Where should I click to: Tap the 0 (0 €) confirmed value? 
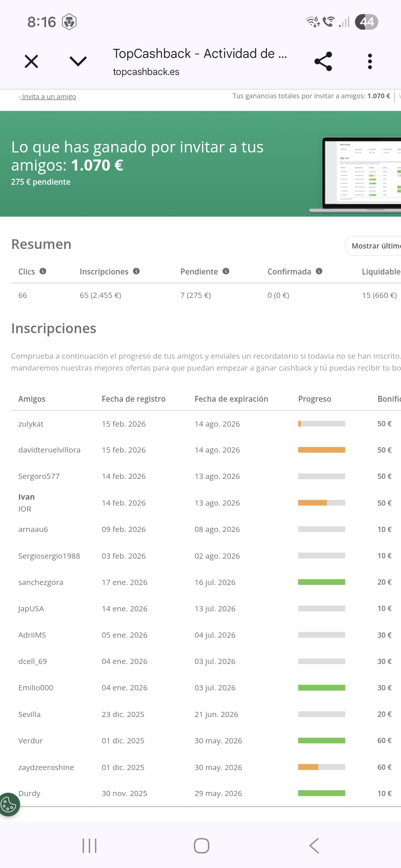[x=278, y=295]
